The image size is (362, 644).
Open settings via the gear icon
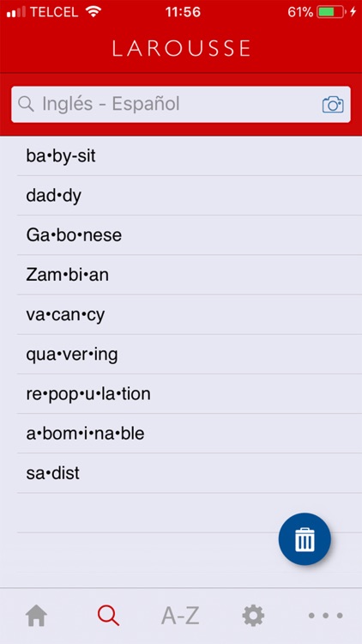[253, 616]
